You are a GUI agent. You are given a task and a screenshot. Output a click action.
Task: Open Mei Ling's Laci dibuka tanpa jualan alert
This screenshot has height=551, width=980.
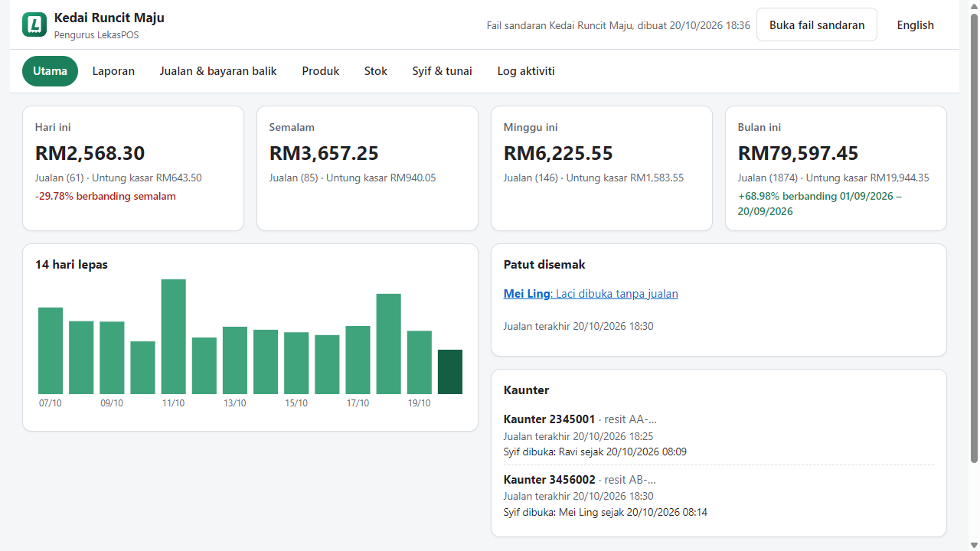tap(590, 294)
